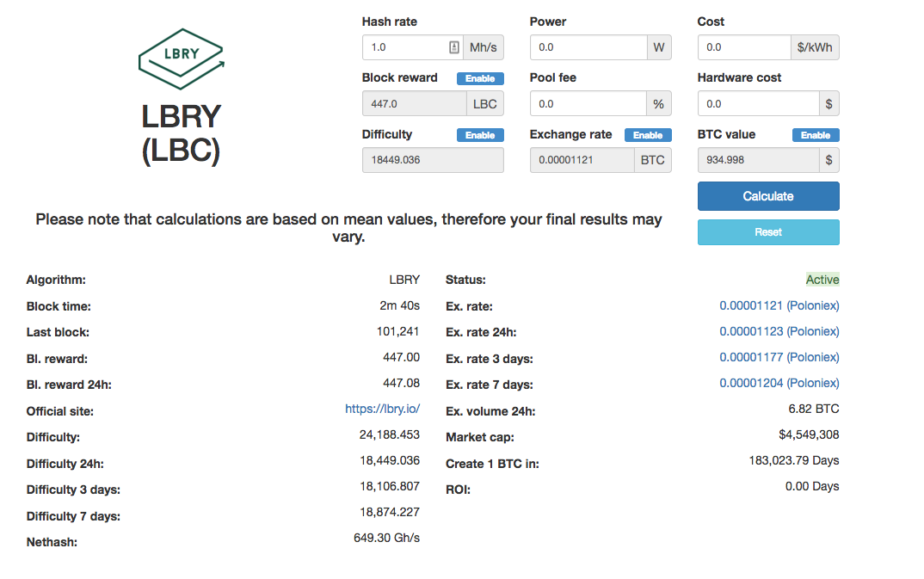Toggle the BTC value Enable button
The width and height of the screenshot is (924, 579).
pos(816,135)
